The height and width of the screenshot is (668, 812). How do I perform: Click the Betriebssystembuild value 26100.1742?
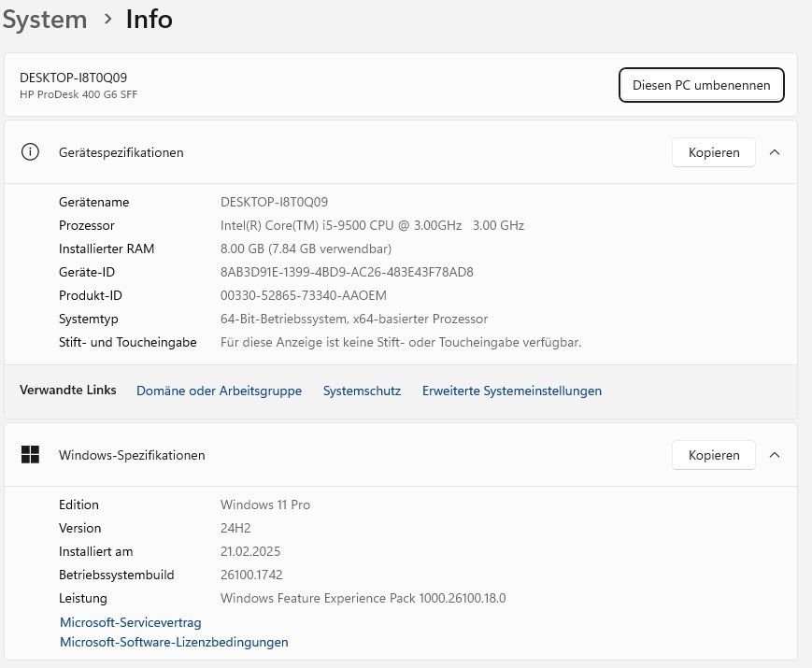pyautogui.click(x=251, y=575)
